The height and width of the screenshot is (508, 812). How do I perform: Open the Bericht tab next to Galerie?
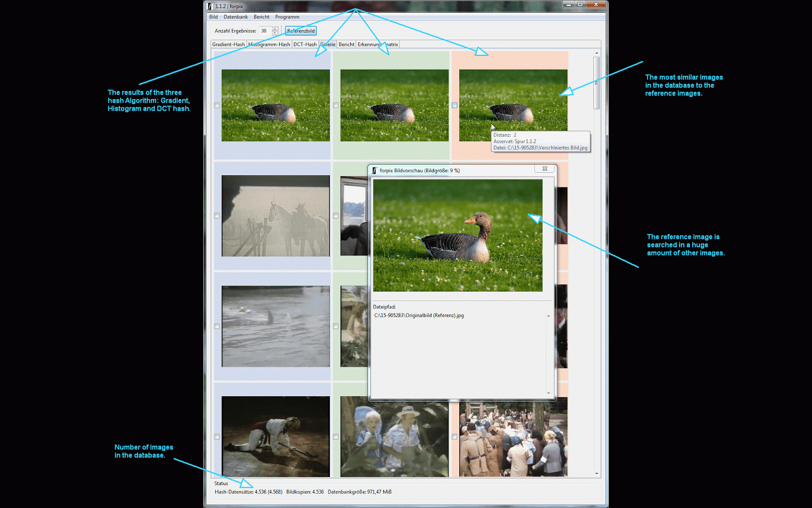347,44
